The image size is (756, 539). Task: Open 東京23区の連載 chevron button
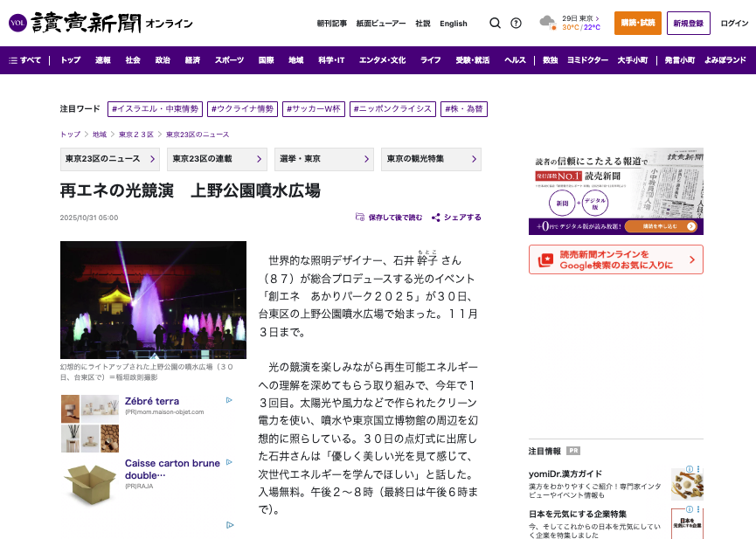[x=217, y=159]
